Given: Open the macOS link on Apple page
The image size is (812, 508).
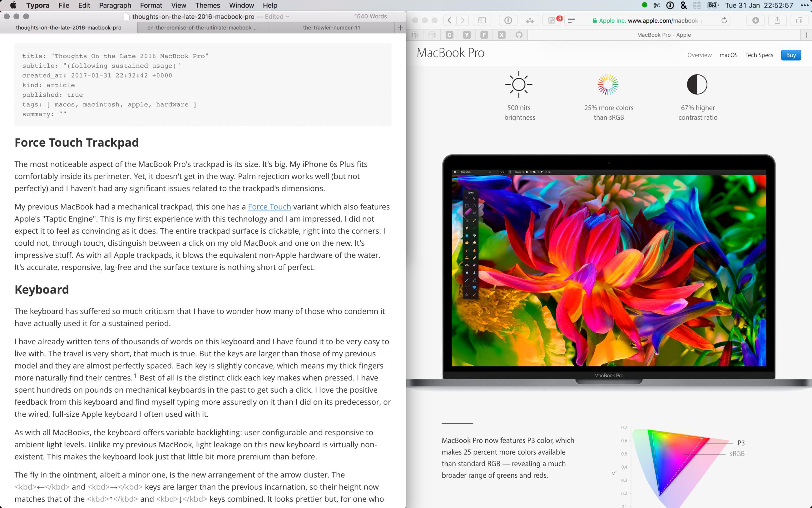Looking at the screenshot, I should [x=728, y=55].
